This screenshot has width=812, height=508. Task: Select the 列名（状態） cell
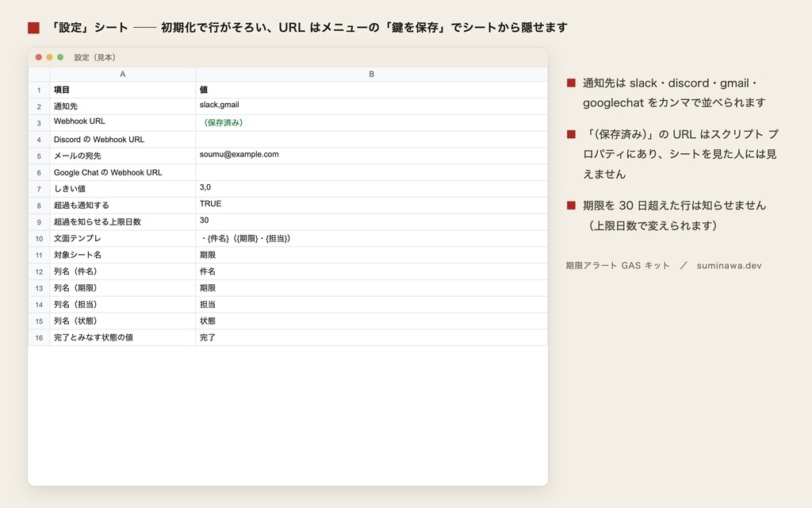pyautogui.click(x=123, y=321)
